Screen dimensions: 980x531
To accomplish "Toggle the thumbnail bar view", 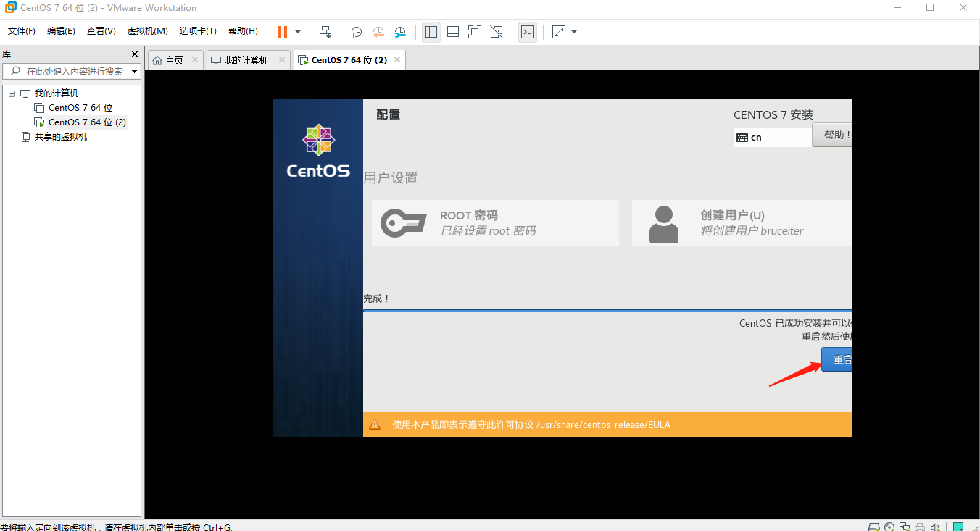I will (x=453, y=32).
